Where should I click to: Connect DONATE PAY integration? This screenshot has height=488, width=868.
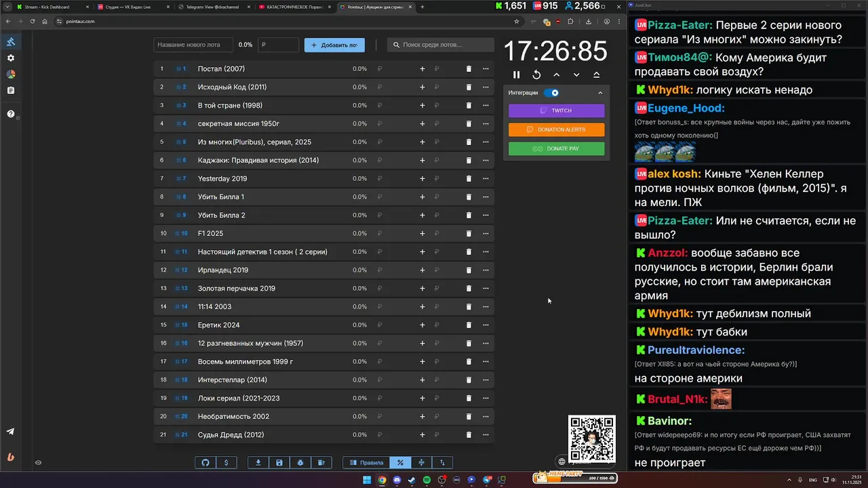click(556, 148)
